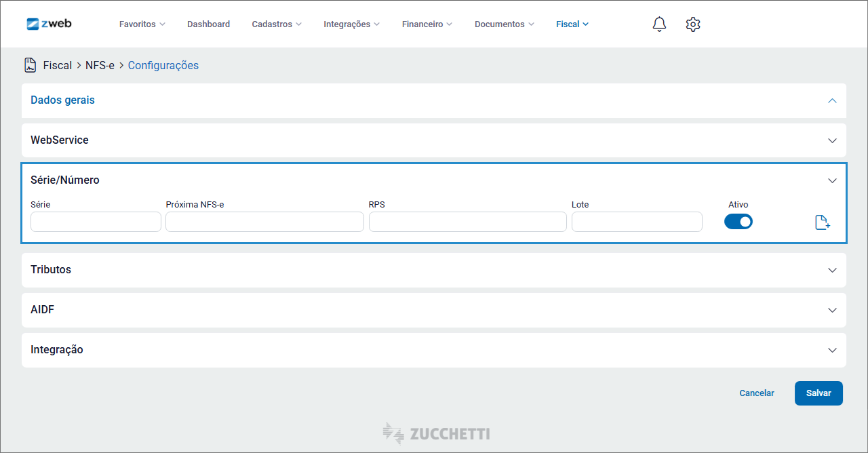
Task: Click the Cancelar link
Action: pos(756,393)
